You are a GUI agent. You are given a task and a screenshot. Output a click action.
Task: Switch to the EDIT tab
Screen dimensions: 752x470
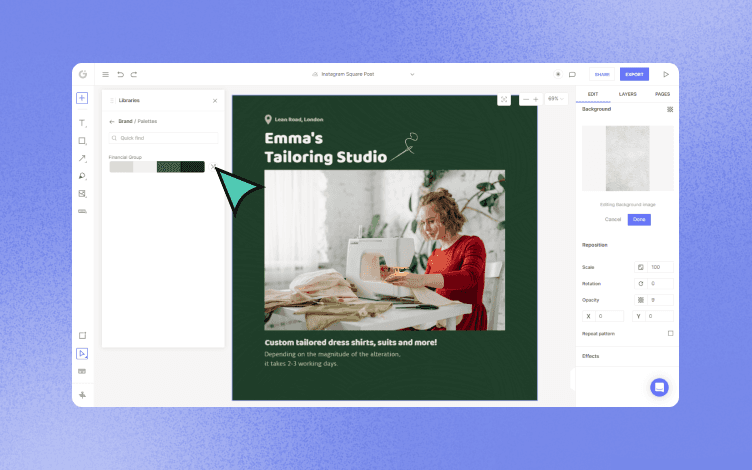(x=593, y=94)
